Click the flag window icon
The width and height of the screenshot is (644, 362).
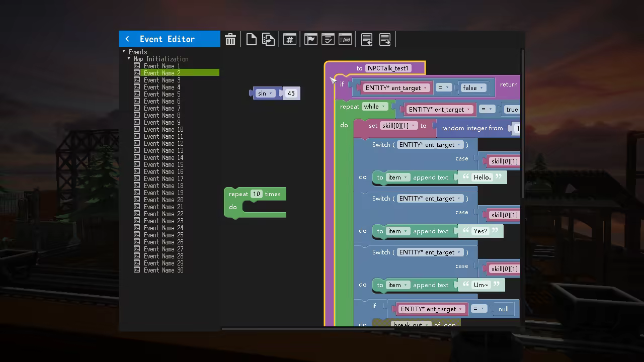(311, 40)
